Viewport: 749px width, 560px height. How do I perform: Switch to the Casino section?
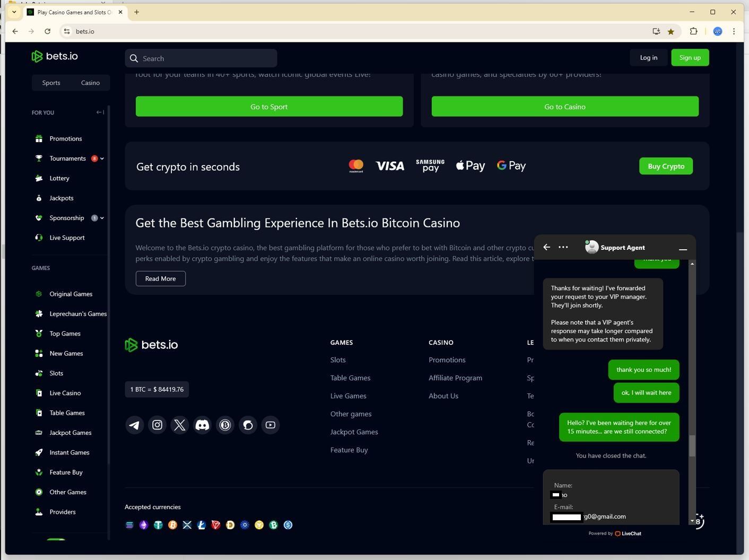(90, 83)
